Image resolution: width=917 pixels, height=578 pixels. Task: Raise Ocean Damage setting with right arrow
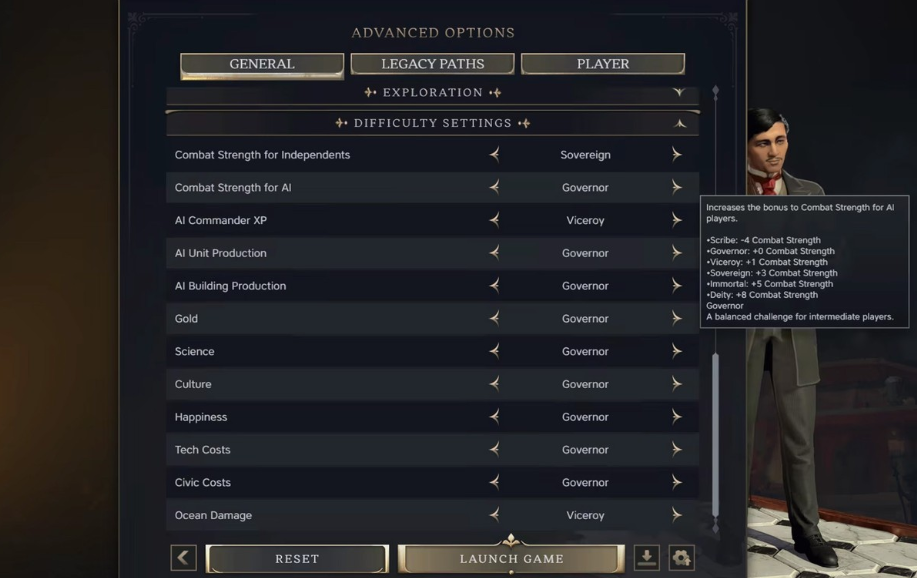pyautogui.click(x=677, y=515)
